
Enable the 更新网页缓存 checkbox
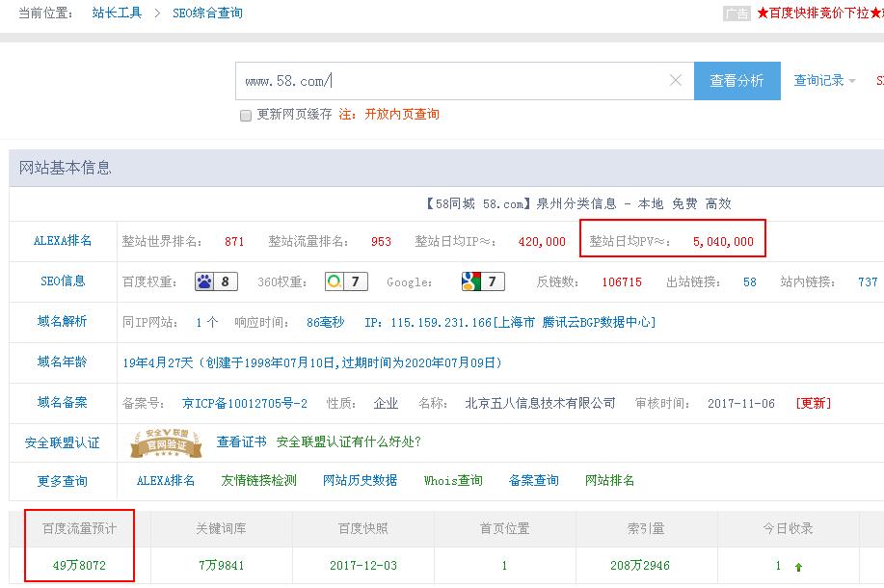point(245,115)
